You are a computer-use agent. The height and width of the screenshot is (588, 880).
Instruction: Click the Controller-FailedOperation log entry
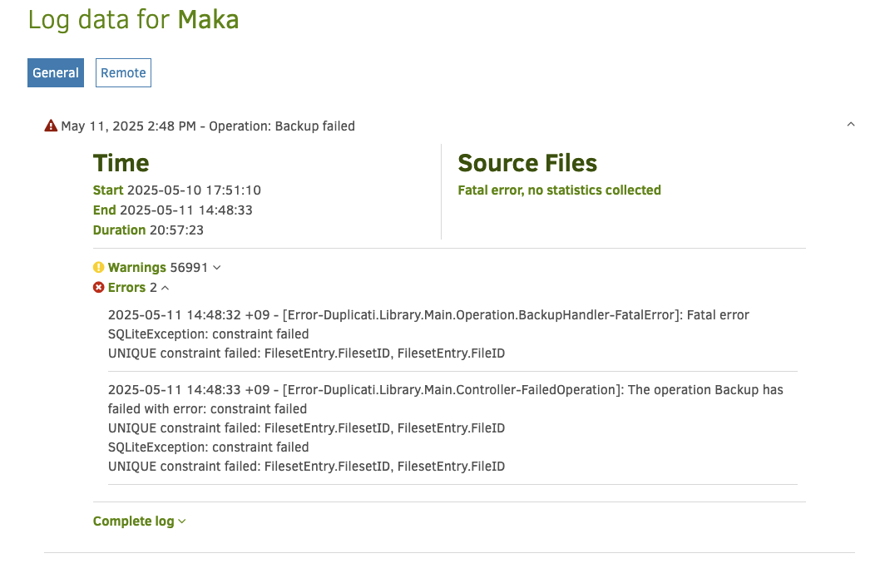point(446,428)
